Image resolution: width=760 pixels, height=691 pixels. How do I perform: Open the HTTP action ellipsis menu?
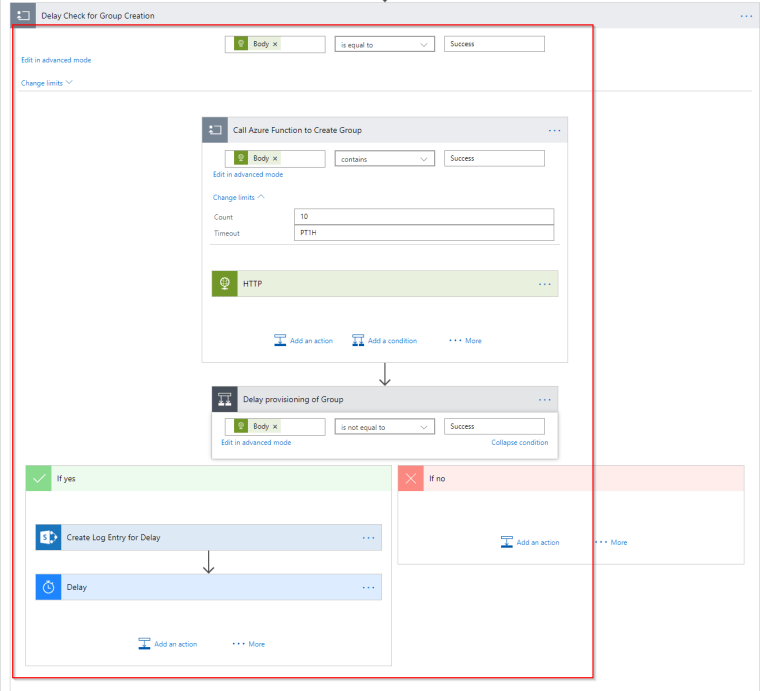pyautogui.click(x=545, y=284)
